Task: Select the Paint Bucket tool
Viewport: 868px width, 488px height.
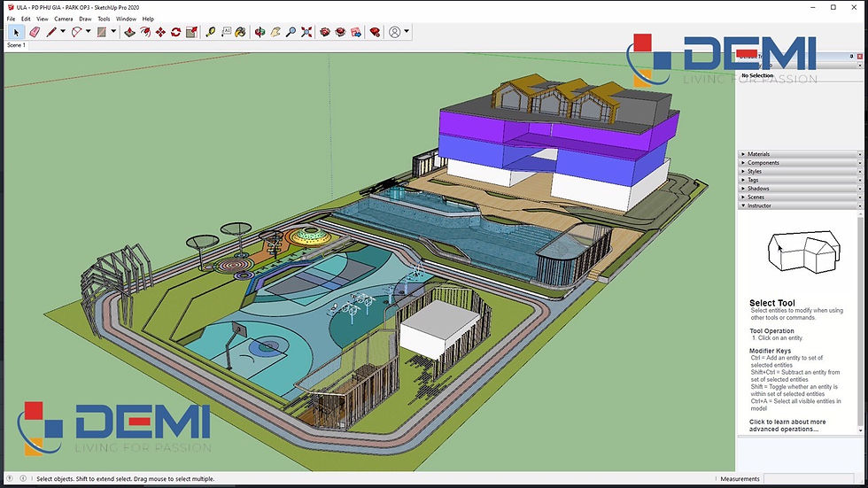Action: [x=240, y=32]
